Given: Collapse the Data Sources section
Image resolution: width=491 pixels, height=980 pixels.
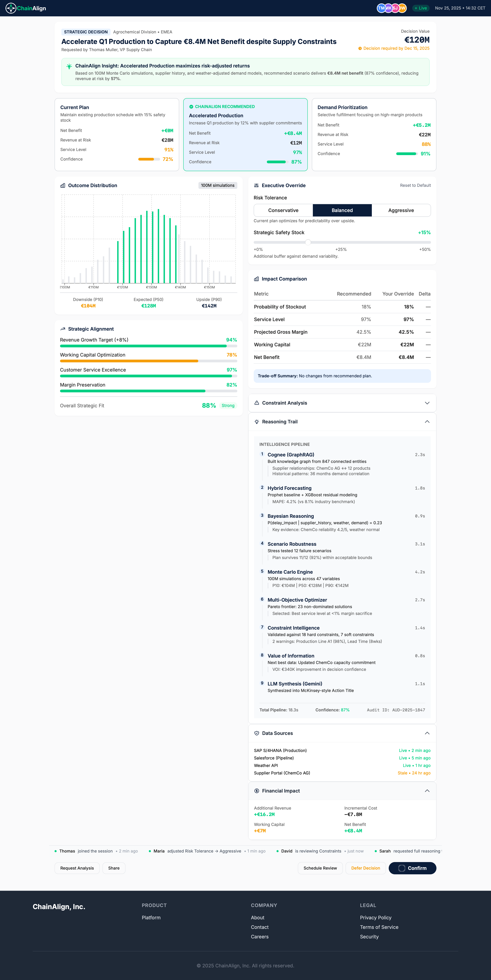Looking at the screenshot, I should 427,733.
